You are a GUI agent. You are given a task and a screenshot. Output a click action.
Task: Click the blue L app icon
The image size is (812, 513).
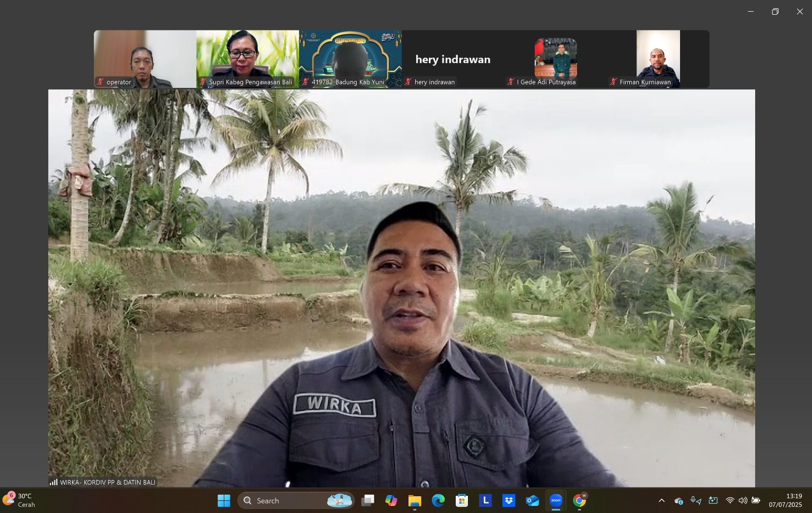(x=485, y=501)
